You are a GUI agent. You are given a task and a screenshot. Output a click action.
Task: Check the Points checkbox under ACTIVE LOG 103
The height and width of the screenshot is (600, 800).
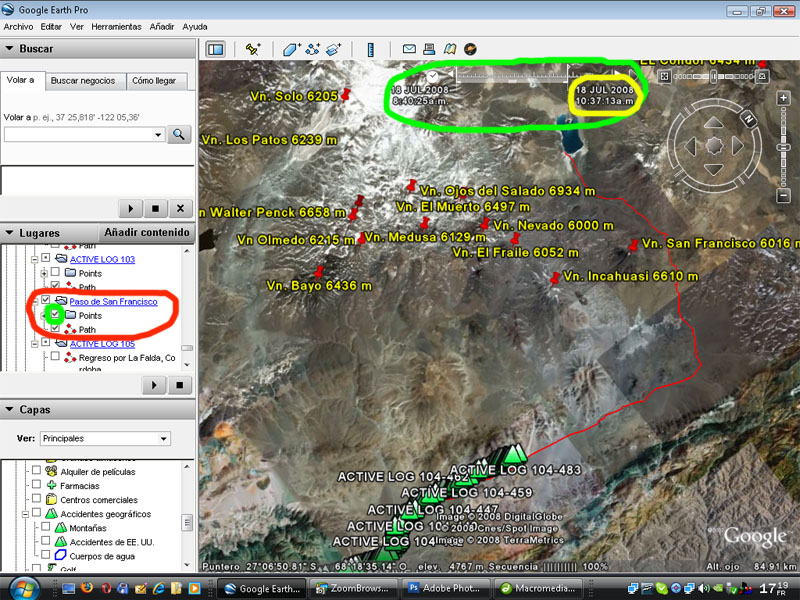point(55,272)
